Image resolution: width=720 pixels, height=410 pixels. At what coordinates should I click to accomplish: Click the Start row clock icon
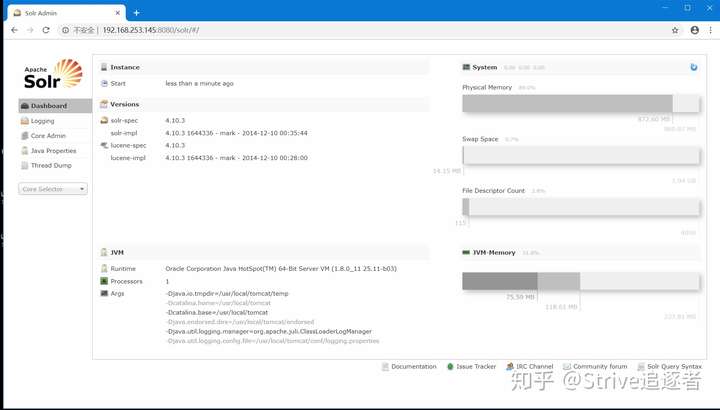coord(104,84)
